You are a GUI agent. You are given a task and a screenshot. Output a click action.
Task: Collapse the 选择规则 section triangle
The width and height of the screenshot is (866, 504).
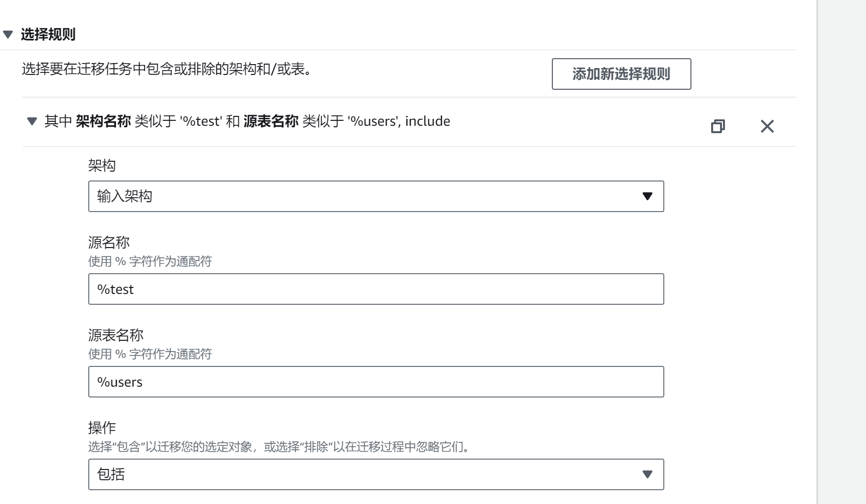tap(8, 35)
